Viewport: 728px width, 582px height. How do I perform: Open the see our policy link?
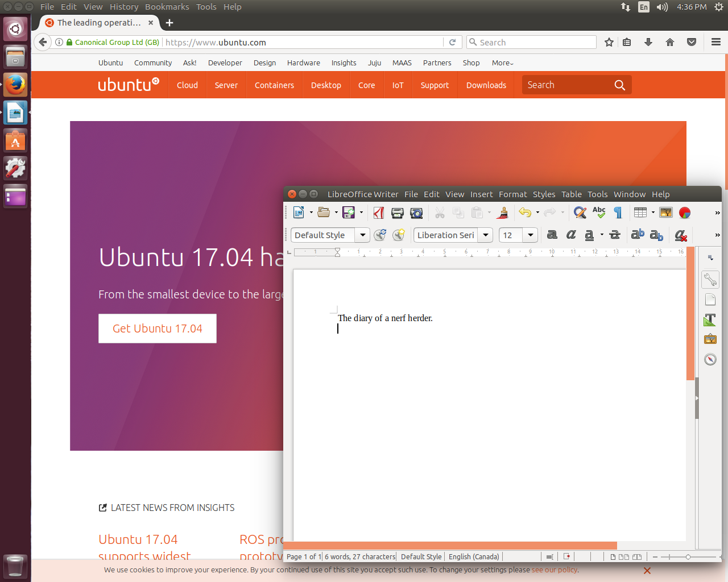[555, 570]
